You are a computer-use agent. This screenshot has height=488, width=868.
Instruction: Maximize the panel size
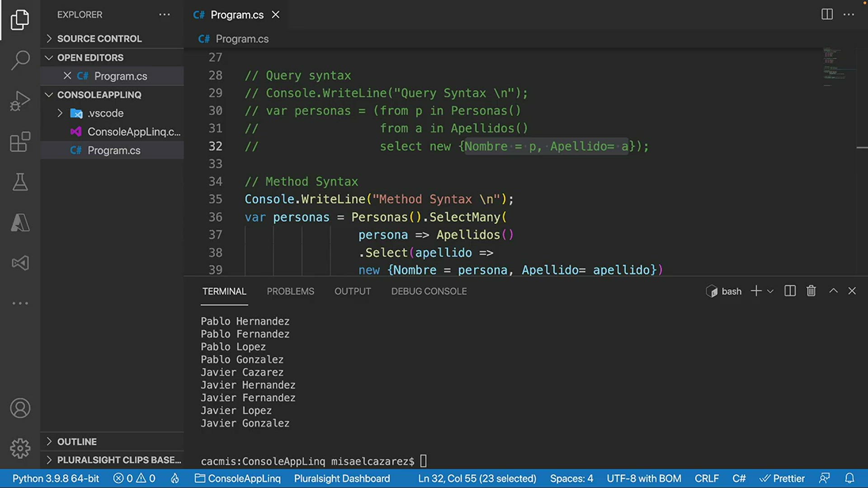(x=833, y=291)
